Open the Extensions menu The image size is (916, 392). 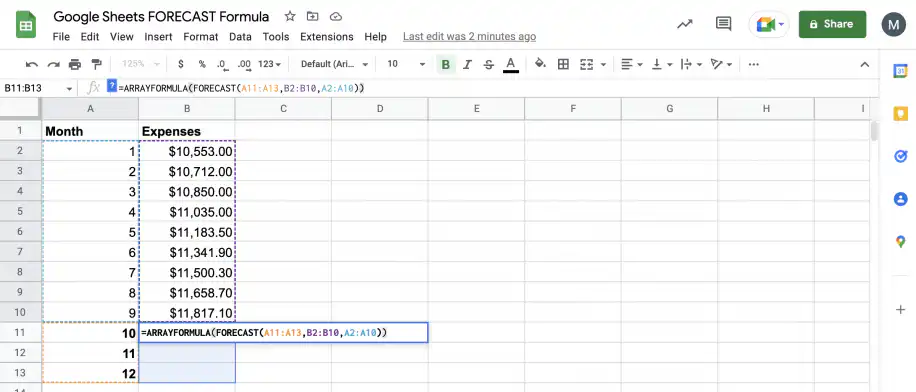327,37
